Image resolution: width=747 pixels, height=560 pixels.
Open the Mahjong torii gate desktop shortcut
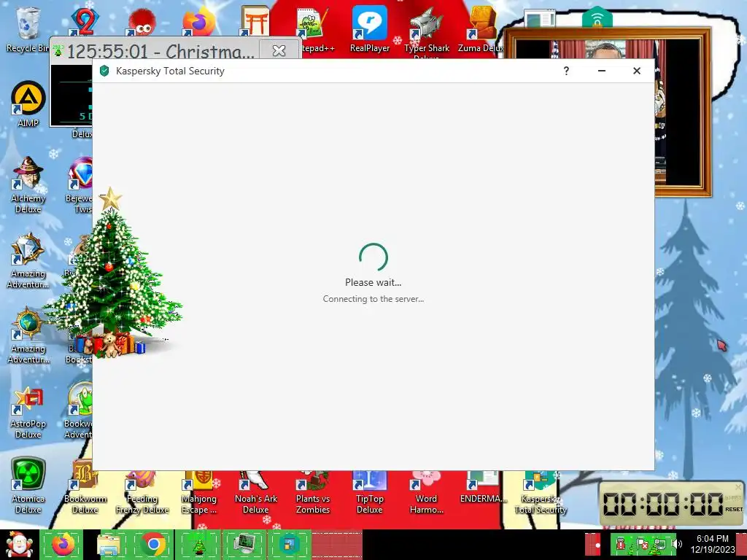coord(255,21)
